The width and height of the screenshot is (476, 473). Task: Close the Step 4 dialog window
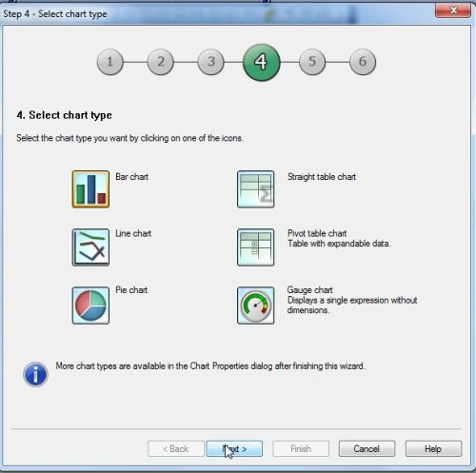click(x=453, y=10)
